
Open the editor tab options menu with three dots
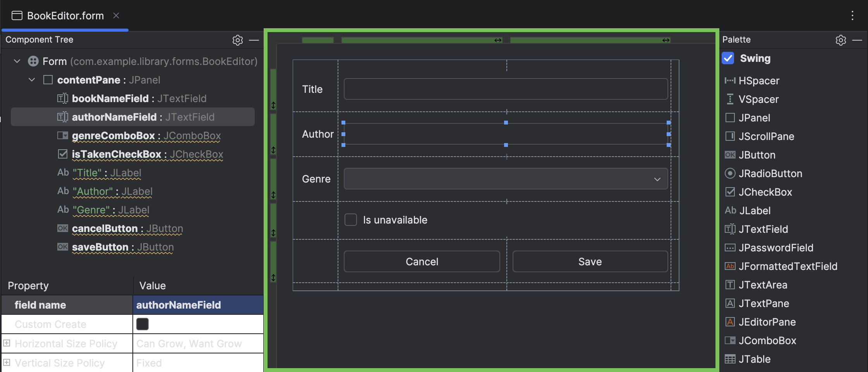(852, 15)
